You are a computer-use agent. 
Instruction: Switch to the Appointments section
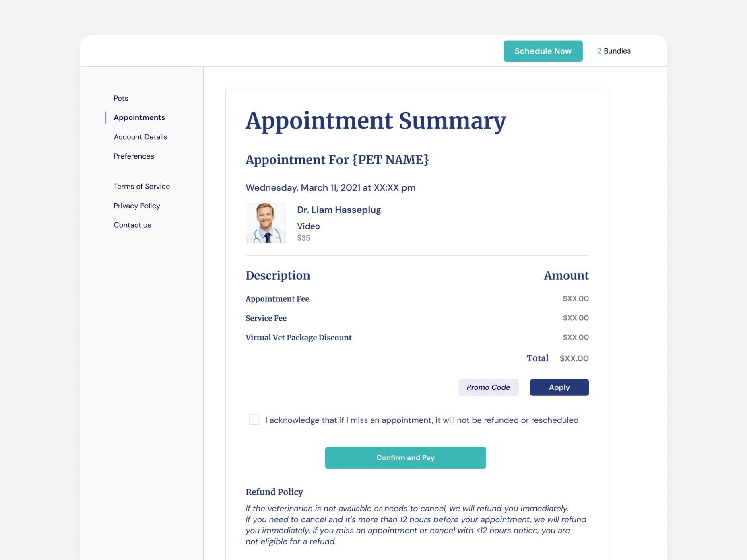click(139, 117)
